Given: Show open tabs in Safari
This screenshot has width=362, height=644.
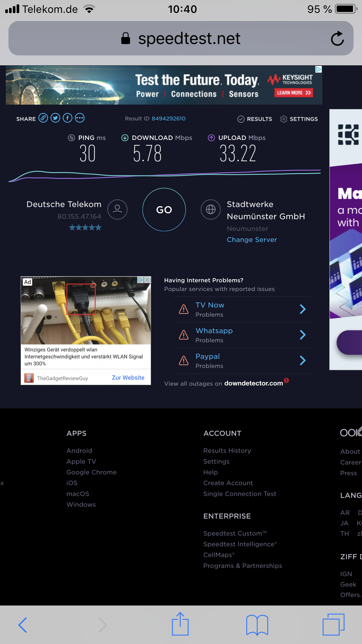Looking at the screenshot, I should (x=333, y=624).
